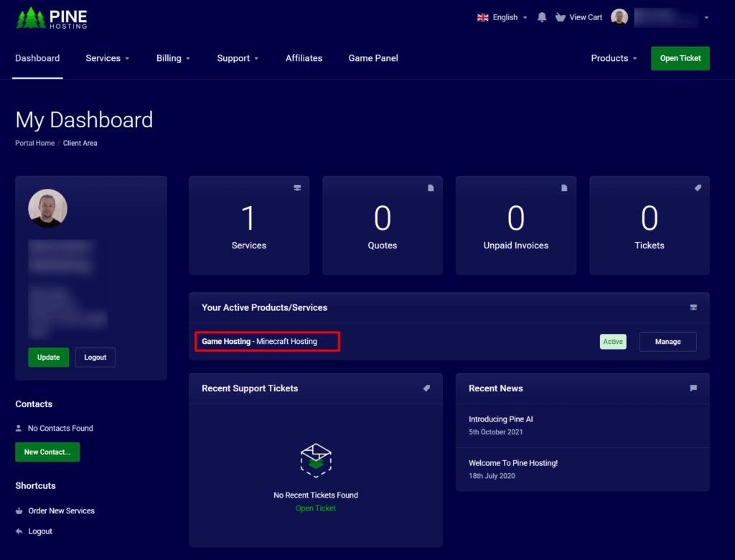Image resolution: width=735 pixels, height=560 pixels.
Task: Open the Products dropdown
Action: click(614, 58)
